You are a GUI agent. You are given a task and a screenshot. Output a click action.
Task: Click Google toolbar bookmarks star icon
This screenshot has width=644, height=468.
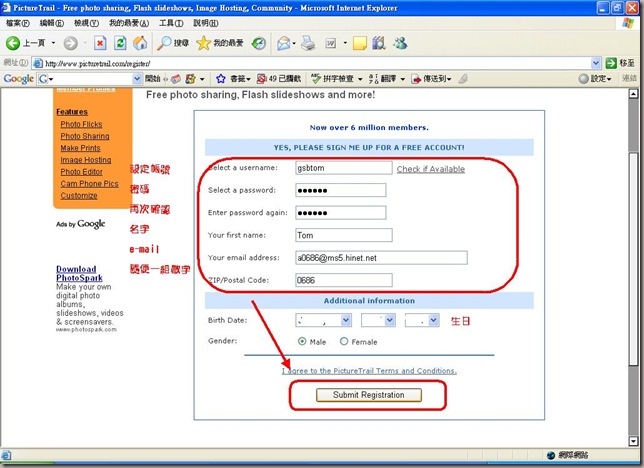(221, 78)
